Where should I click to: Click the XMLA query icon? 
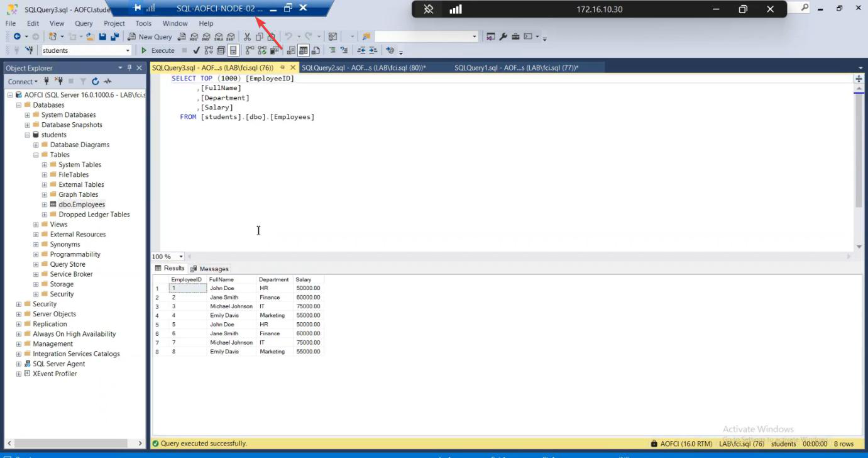point(218,36)
